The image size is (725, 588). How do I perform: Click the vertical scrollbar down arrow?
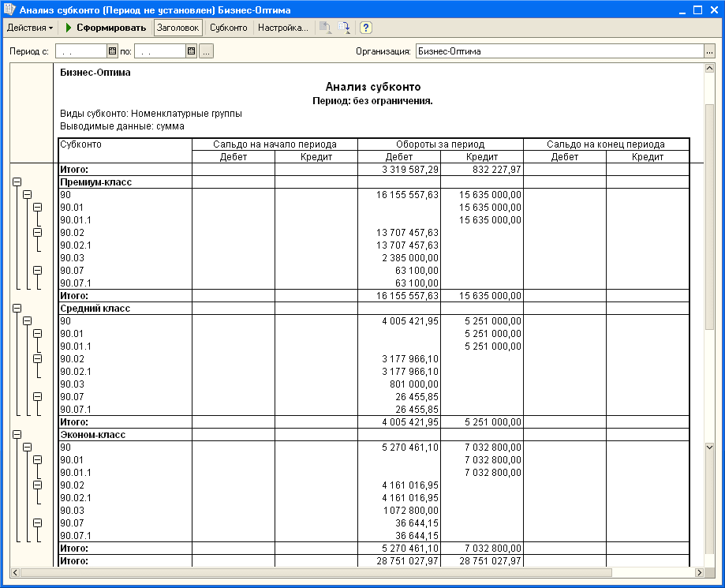click(709, 447)
